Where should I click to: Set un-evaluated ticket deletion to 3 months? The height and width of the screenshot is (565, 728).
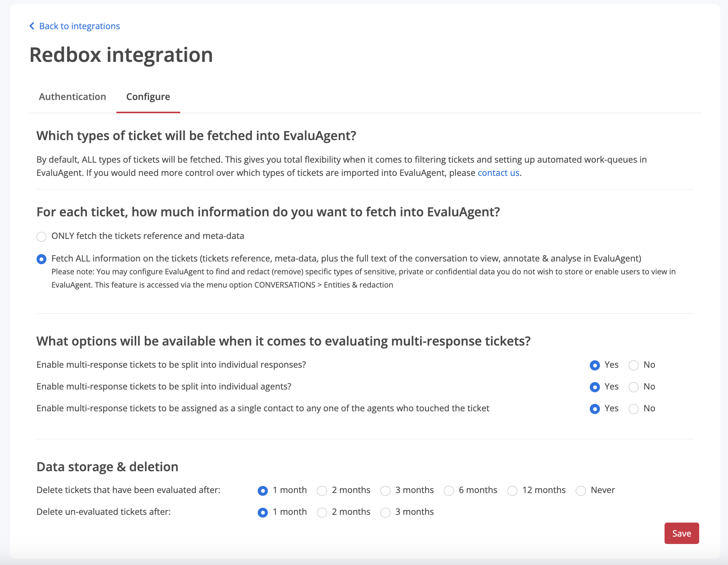pyautogui.click(x=385, y=512)
